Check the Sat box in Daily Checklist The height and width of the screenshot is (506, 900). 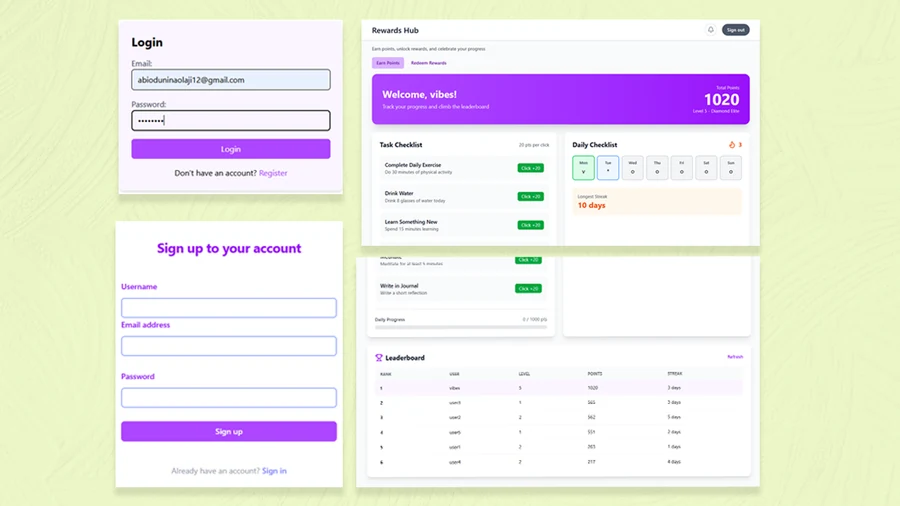pos(707,168)
